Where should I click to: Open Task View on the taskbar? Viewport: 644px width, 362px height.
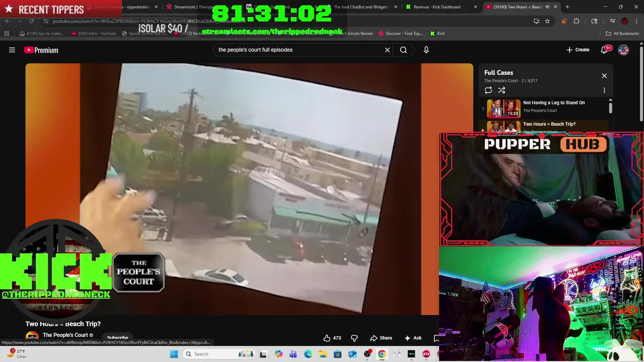point(263,354)
